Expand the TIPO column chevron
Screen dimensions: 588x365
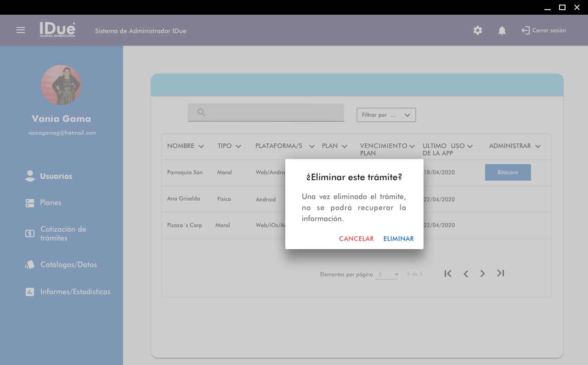[x=238, y=146]
